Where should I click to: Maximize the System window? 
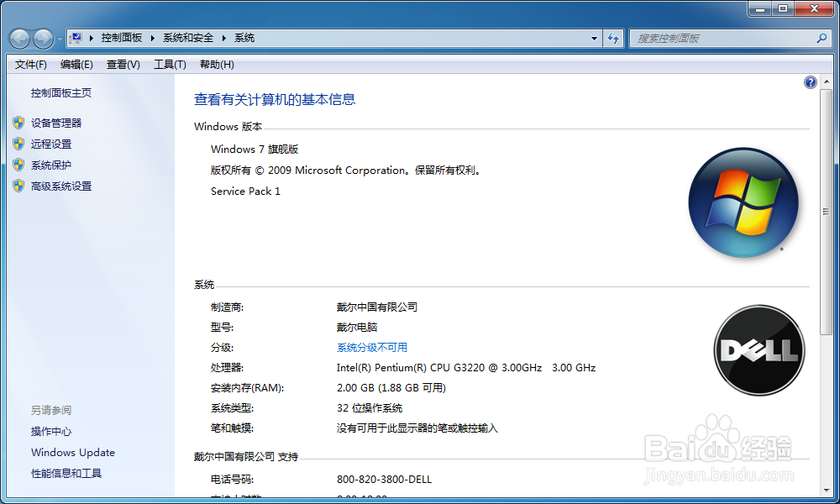click(783, 8)
